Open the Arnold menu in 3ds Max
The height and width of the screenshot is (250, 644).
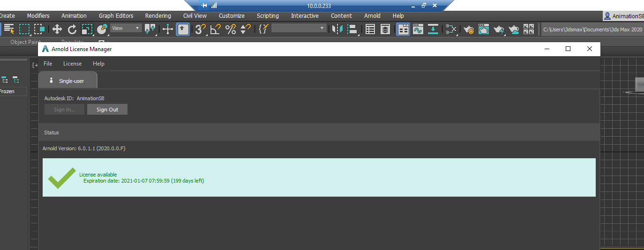(372, 16)
